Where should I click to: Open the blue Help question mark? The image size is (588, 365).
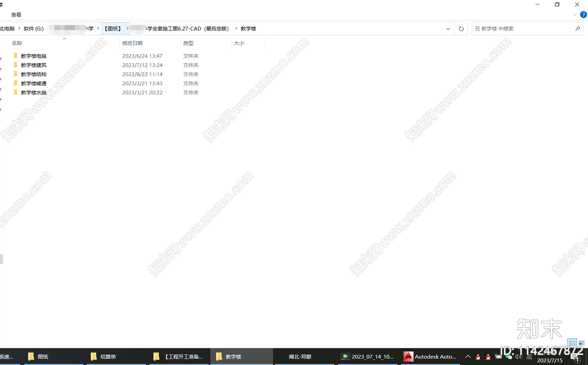(x=583, y=15)
